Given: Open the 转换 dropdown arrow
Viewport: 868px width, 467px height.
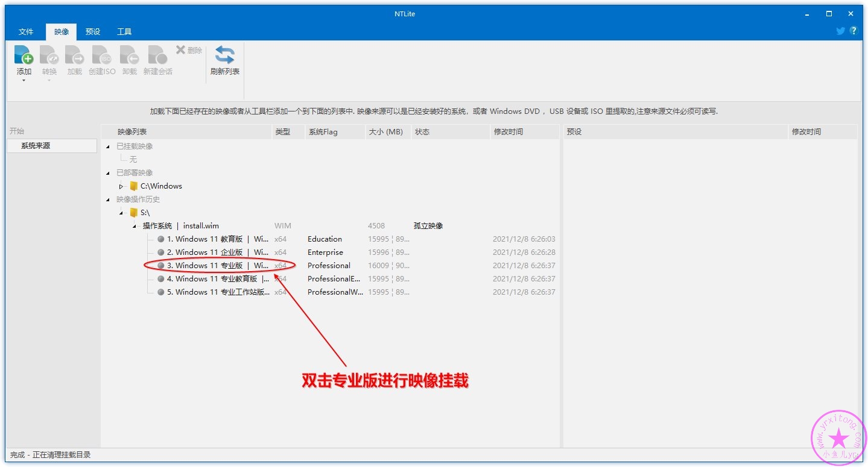Looking at the screenshot, I should click(49, 81).
